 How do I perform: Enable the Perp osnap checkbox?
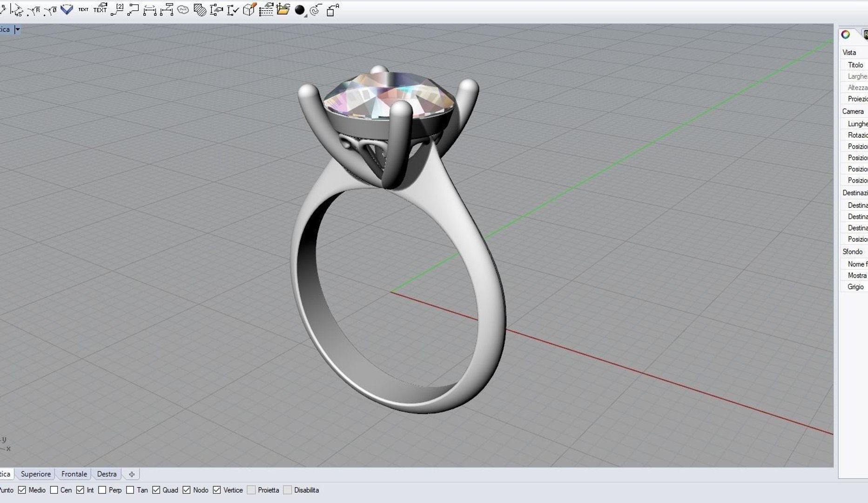pos(102,490)
